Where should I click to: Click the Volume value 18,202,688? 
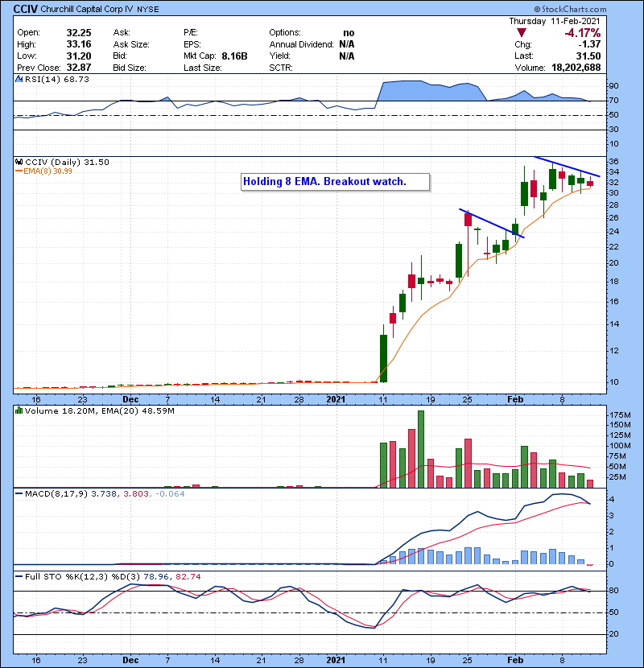click(576, 68)
